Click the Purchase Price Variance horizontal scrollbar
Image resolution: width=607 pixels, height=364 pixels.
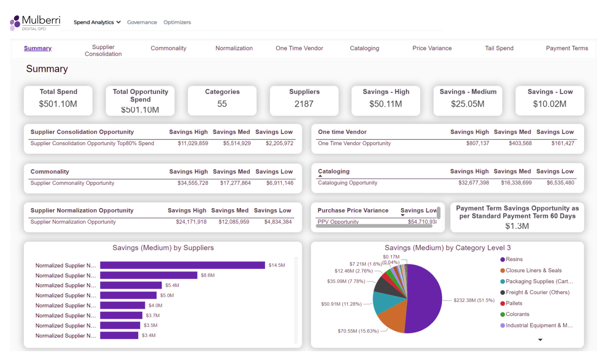373,226
